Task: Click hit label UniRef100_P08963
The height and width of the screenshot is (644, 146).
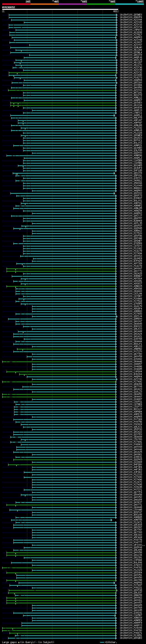Action: pyautogui.click(x=131, y=445)
